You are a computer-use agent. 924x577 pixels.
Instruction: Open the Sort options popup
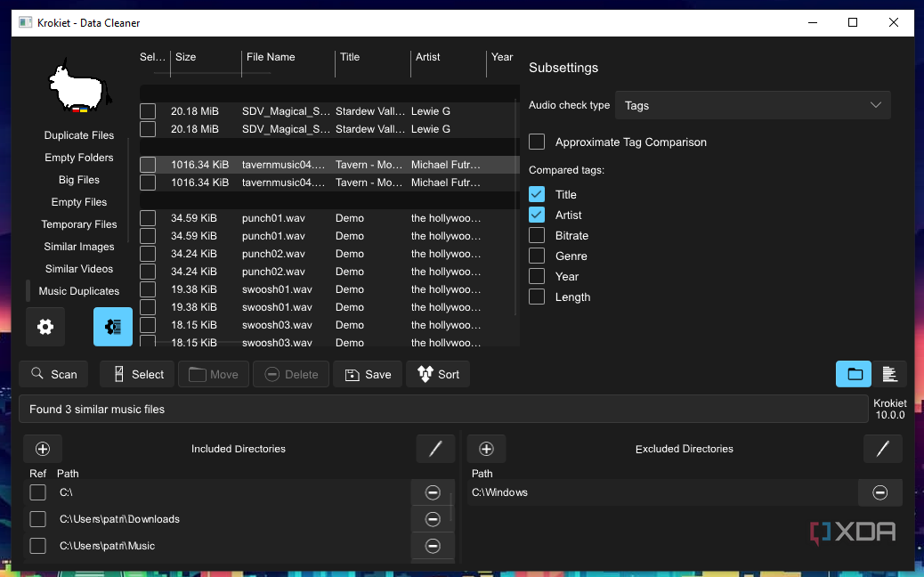click(438, 374)
